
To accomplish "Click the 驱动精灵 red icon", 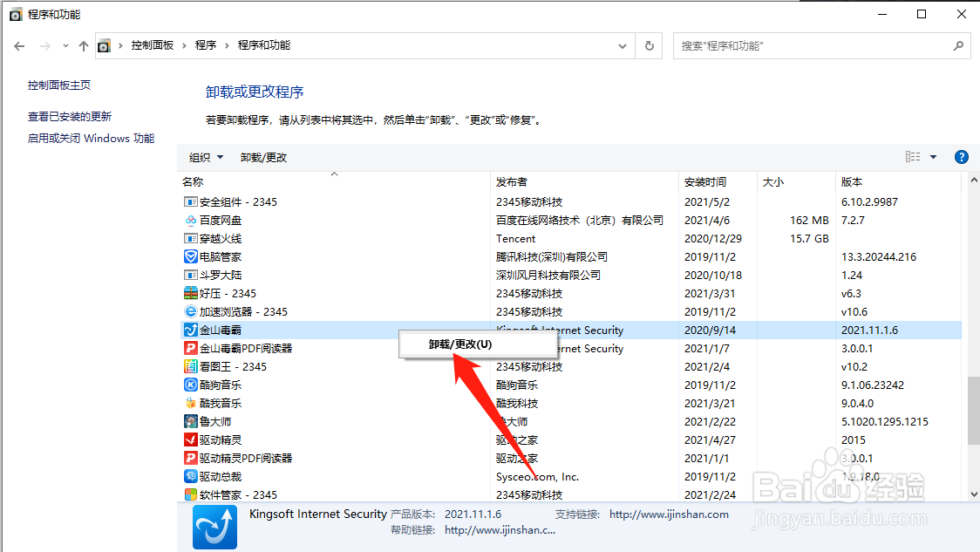I will (191, 440).
